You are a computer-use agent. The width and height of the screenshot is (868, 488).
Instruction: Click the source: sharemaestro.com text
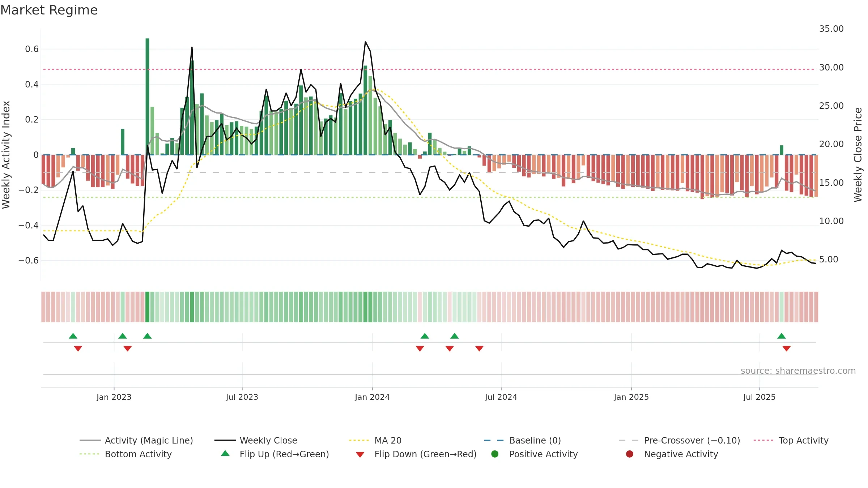(x=798, y=371)
